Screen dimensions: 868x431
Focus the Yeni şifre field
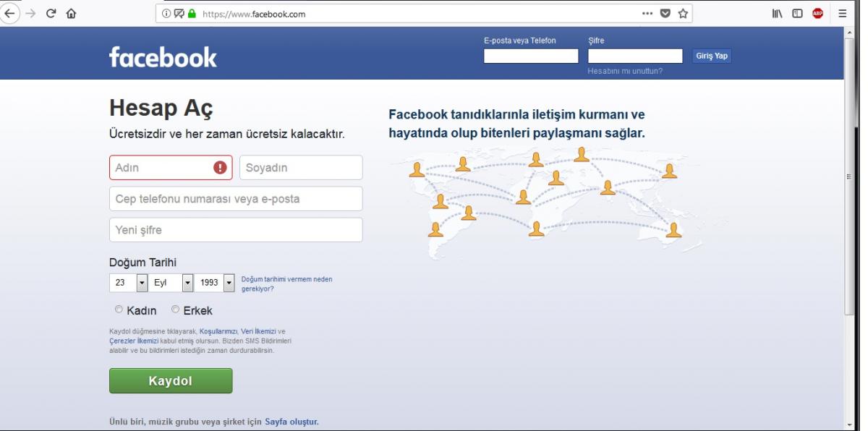point(236,230)
